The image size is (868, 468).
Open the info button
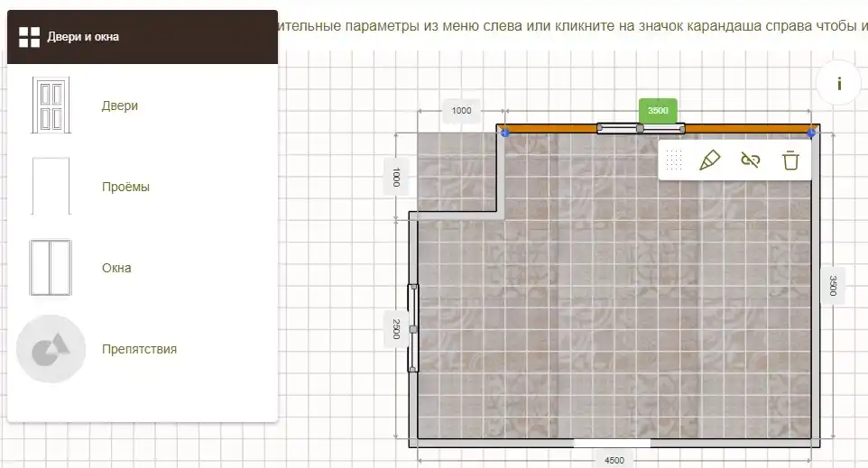[839, 84]
